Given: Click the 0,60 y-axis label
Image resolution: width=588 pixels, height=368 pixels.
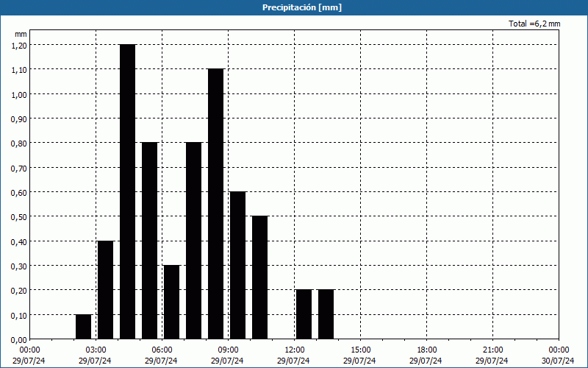Looking at the screenshot, I should click(x=19, y=192).
